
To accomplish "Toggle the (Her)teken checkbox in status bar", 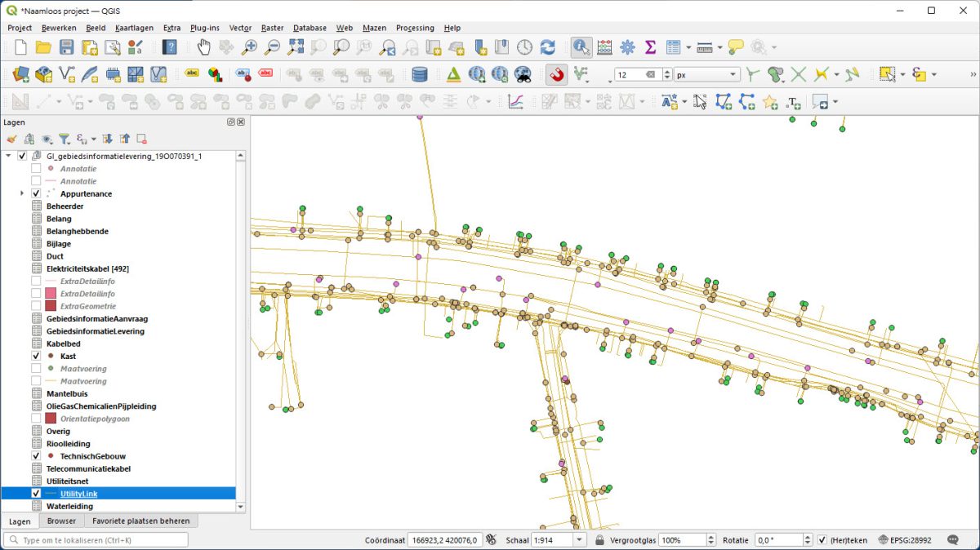I will [821, 539].
